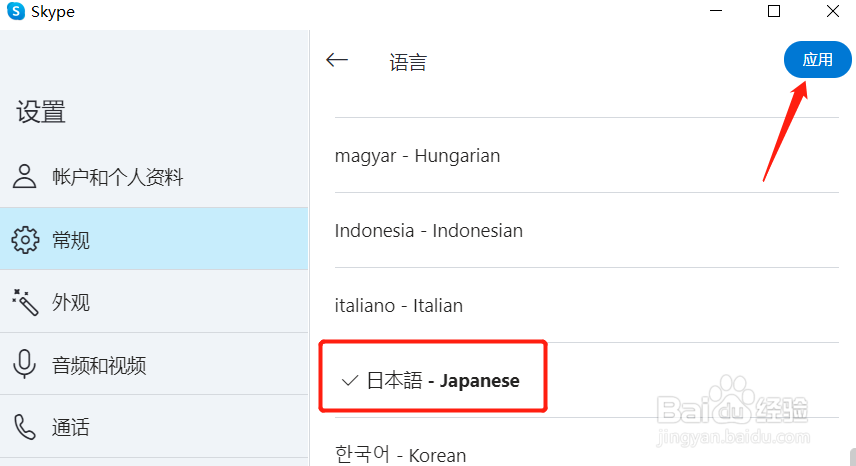Select Indonesia - Indonesian language
The height and width of the screenshot is (466, 856).
coord(428,231)
